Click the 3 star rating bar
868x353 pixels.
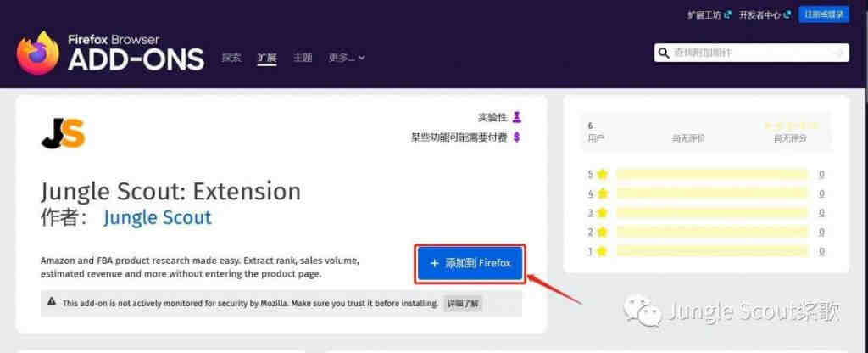point(712,213)
